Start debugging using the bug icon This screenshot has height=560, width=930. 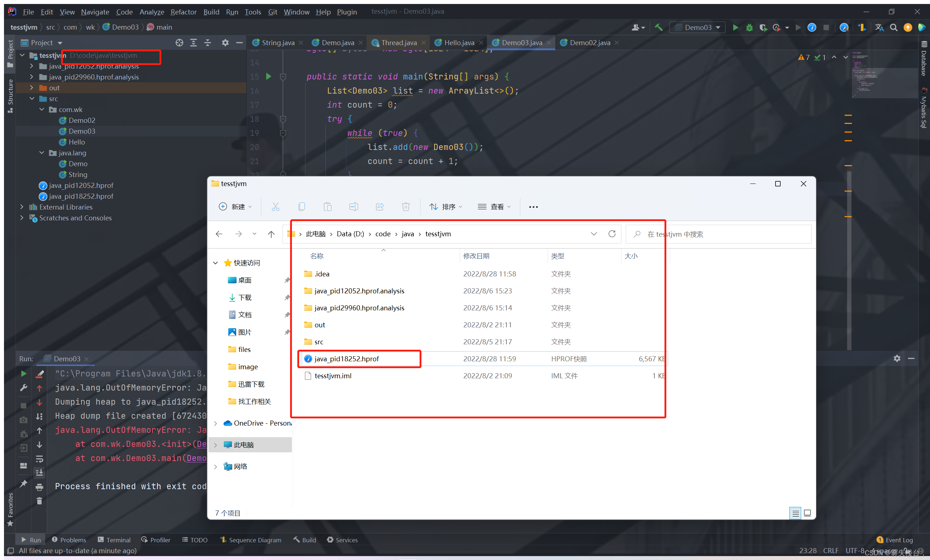tap(749, 27)
